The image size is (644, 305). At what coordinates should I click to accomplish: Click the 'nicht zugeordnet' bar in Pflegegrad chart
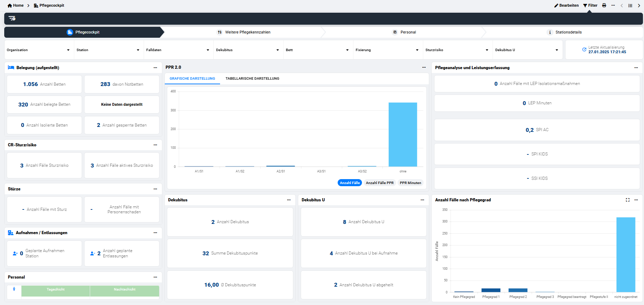626,255
